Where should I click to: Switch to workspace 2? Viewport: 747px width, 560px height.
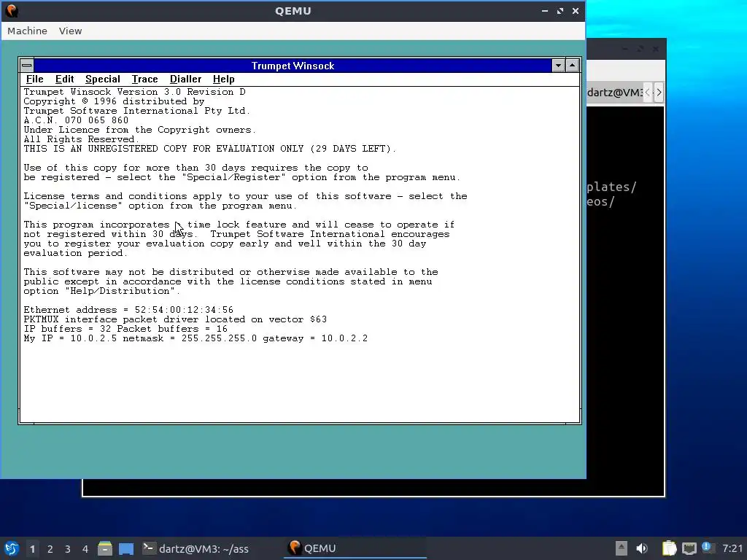click(50, 549)
